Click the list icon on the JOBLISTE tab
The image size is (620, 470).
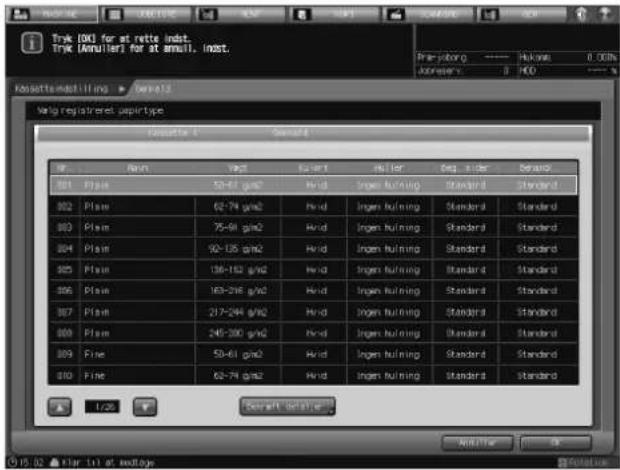click(x=115, y=15)
